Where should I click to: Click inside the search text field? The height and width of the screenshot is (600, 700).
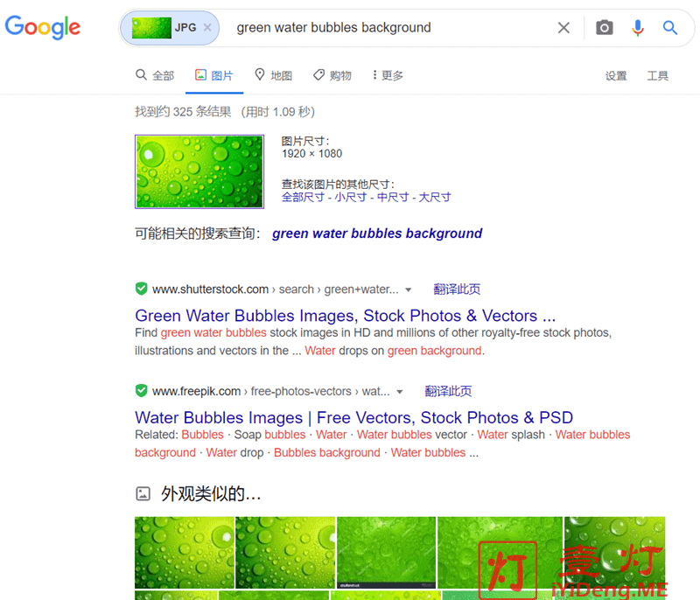tap(388, 28)
